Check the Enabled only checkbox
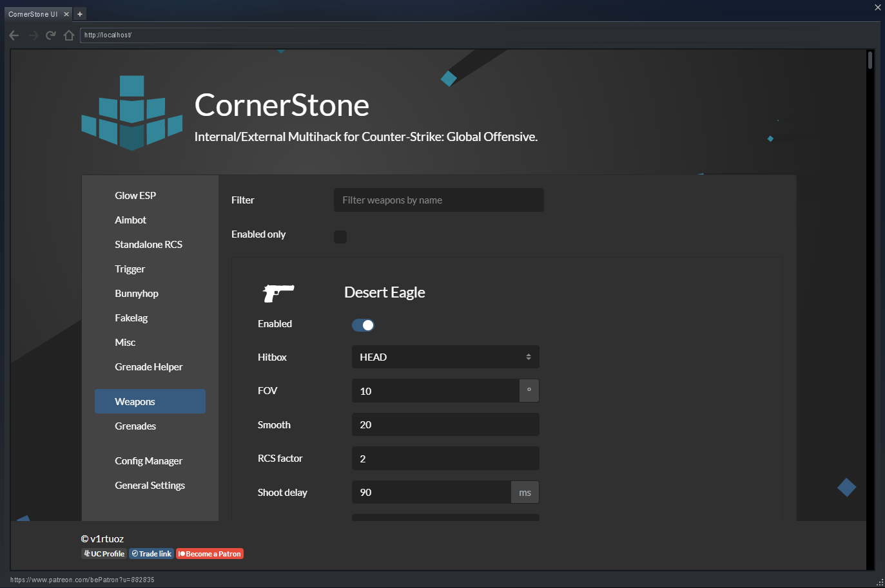 click(340, 237)
